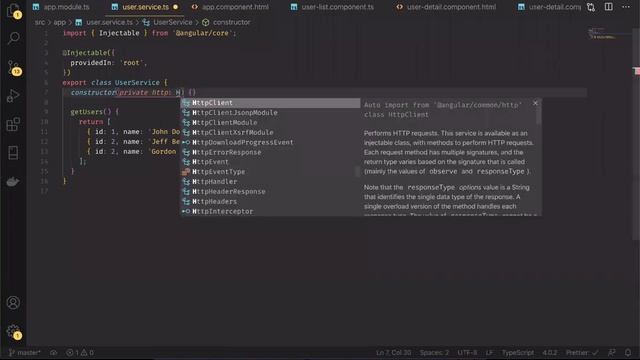
Task: Open the bookmark panel icon in activity bar
Action: 13,153
